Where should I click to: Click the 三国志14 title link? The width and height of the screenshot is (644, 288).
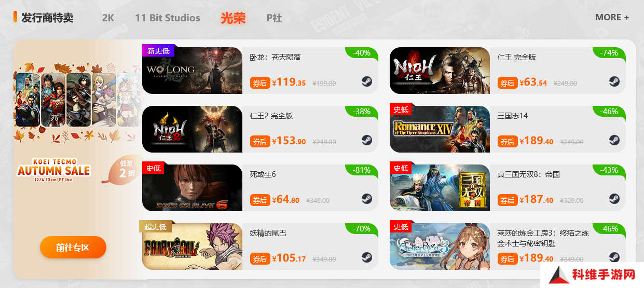pos(513,116)
